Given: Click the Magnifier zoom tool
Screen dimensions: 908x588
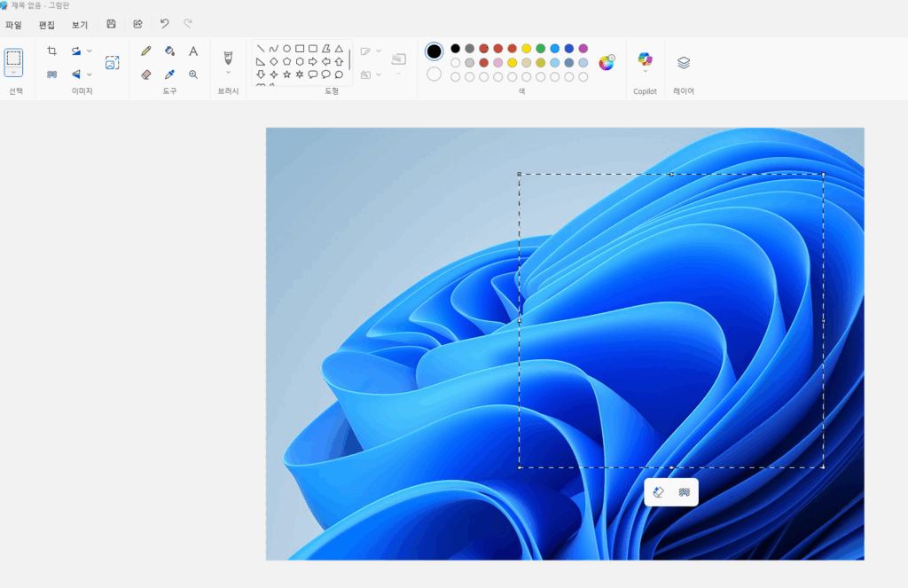Looking at the screenshot, I should (193, 74).
